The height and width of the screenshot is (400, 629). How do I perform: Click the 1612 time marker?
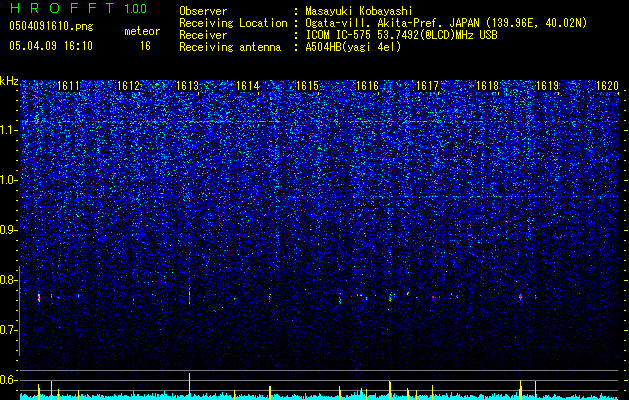(x=128, y=86)
